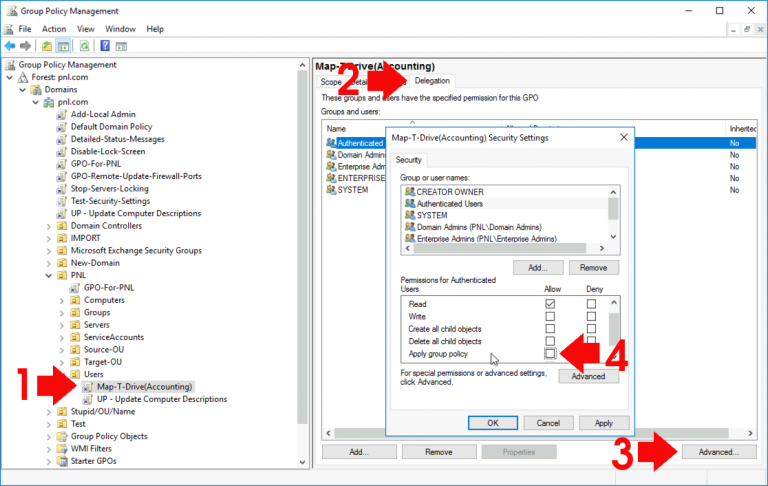Click Apply in Security Settings dialog
Viewport: 768px width, 486px height.
point(603,423)
